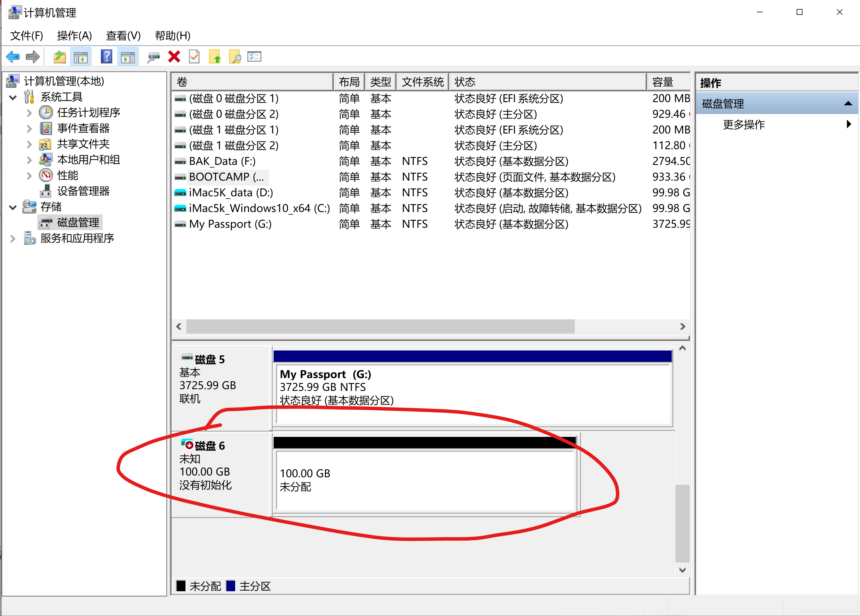Click the blue question mark help icon
The height and width of the screenshot is (616, 860).
[x=106, y=57]
